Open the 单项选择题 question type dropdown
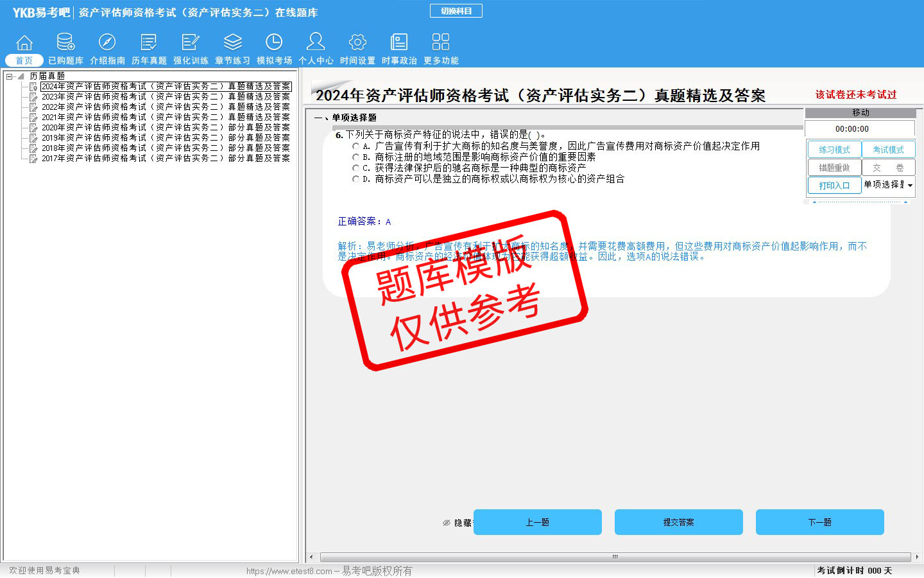924x578 pixels. pyautogui.click(x=910, y=186)
